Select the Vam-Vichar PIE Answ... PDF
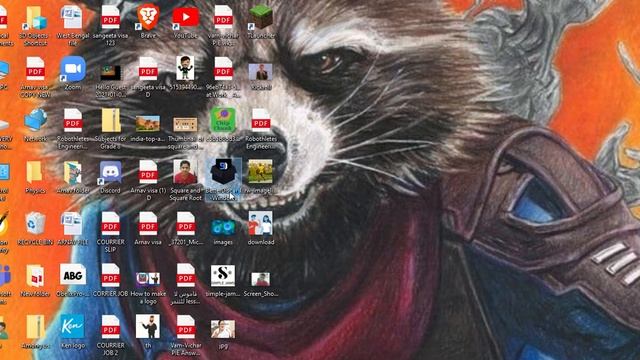 [x=185, y=327]
